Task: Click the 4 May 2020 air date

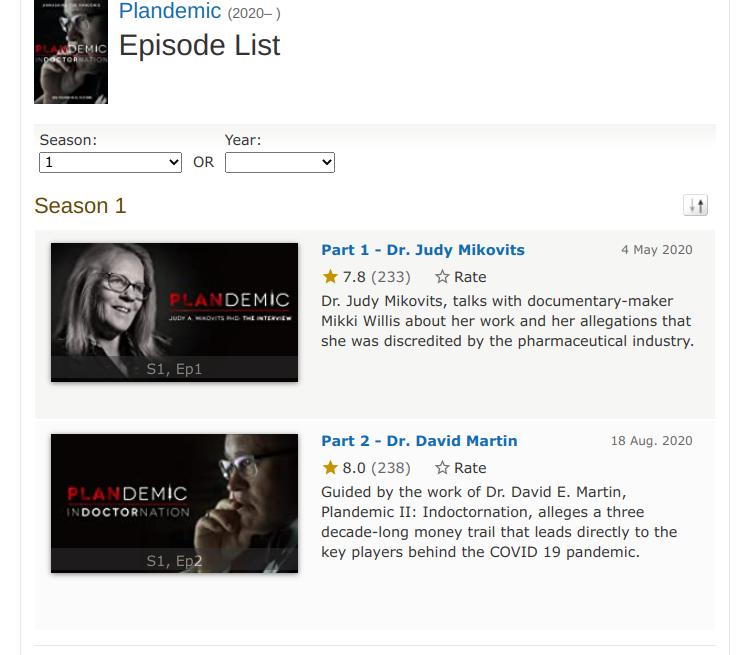Action: click(657, 250)
